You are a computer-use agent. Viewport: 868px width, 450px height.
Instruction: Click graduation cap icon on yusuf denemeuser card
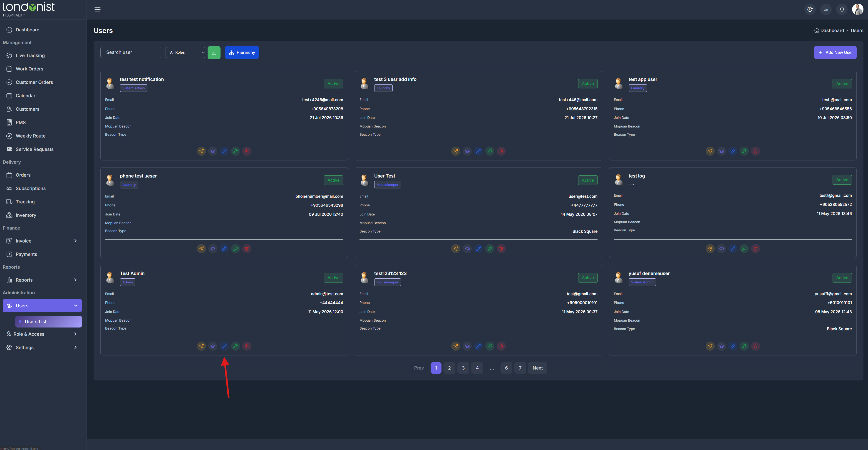pos(722,346)
